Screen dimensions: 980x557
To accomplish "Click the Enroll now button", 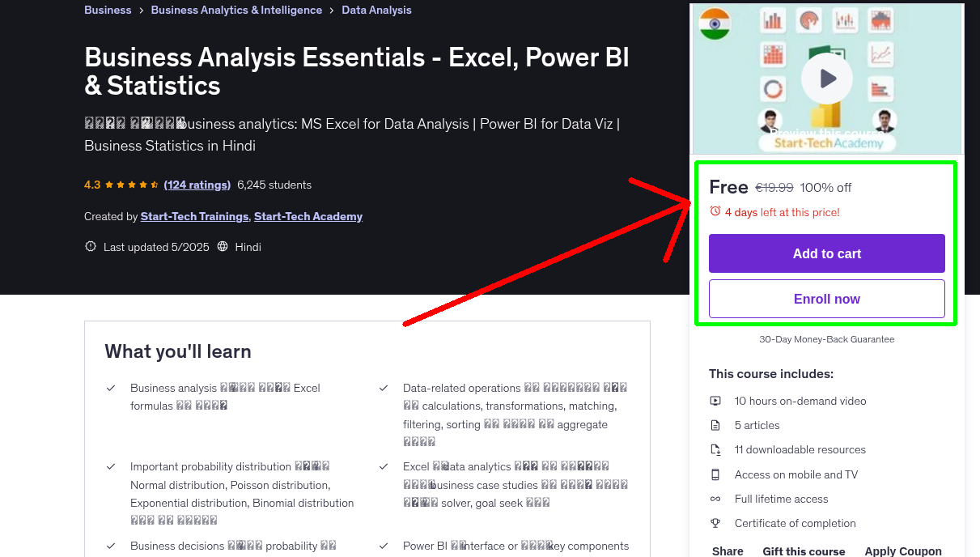I will 827,299.
